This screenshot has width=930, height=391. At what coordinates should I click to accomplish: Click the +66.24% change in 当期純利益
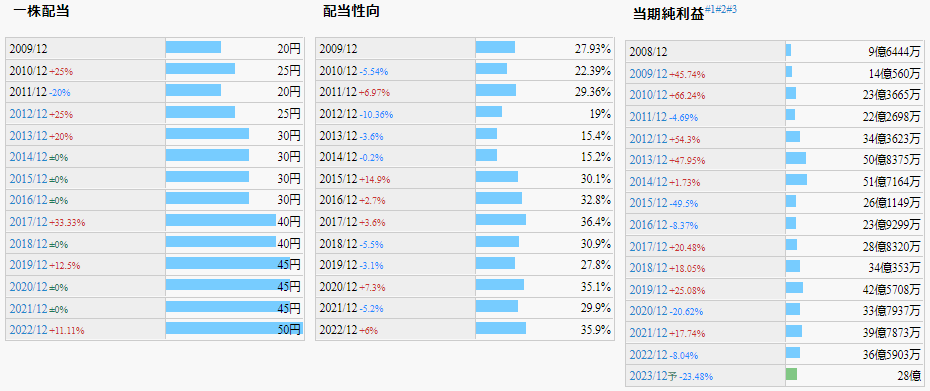point(687,97)
